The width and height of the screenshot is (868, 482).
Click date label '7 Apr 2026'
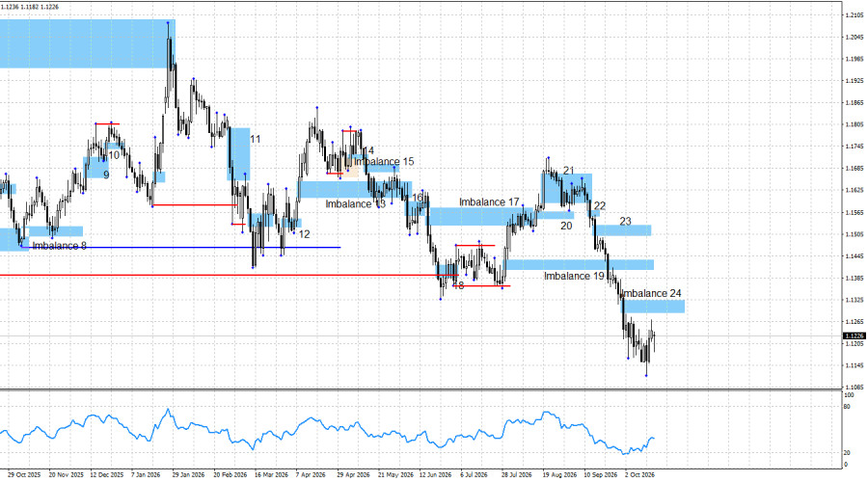click(x=311, y=475)
